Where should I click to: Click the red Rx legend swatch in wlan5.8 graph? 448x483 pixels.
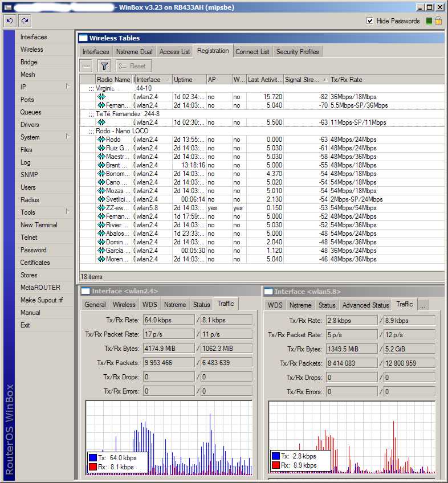[276, 465]
